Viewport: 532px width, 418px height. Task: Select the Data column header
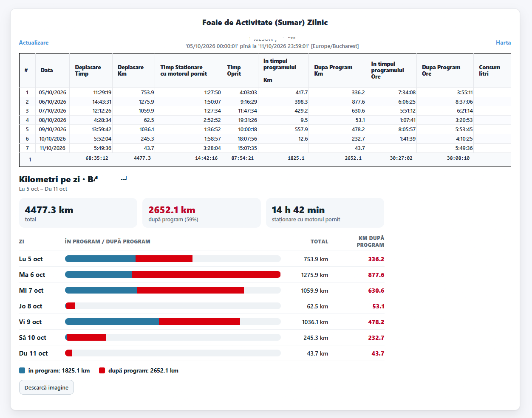[52, 71]
